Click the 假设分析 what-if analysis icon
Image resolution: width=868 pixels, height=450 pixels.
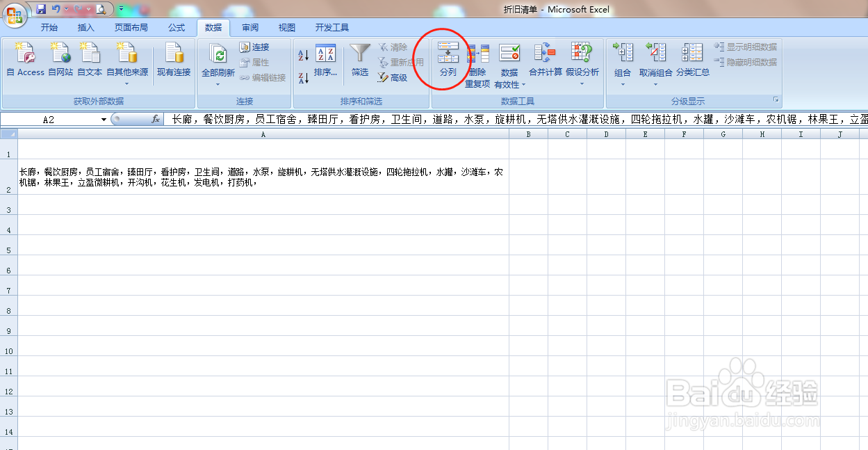pyautogui.click(x=582, y=53)
